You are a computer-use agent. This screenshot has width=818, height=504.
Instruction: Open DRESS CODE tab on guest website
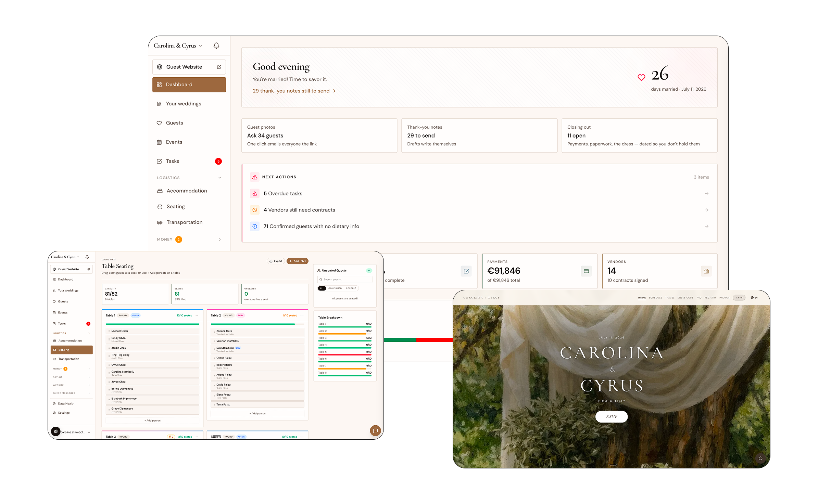pos(685,298)
